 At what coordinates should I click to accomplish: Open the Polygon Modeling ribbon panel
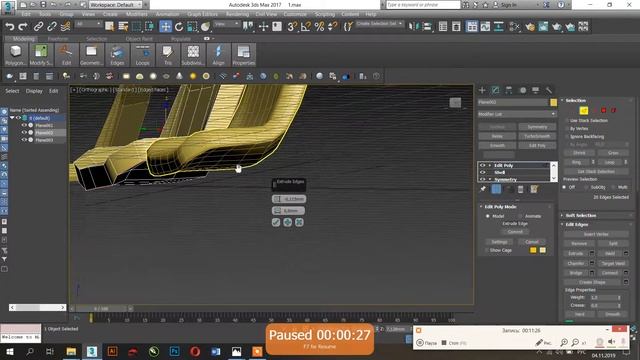[16, 55]
